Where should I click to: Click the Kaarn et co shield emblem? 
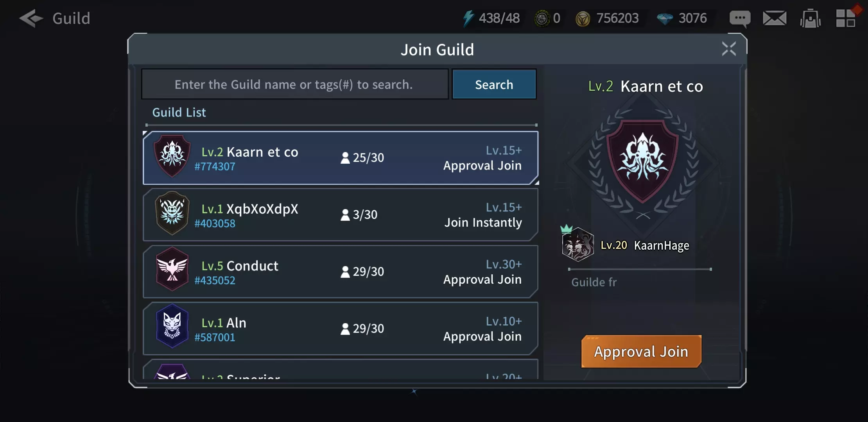tap(642, 161)
